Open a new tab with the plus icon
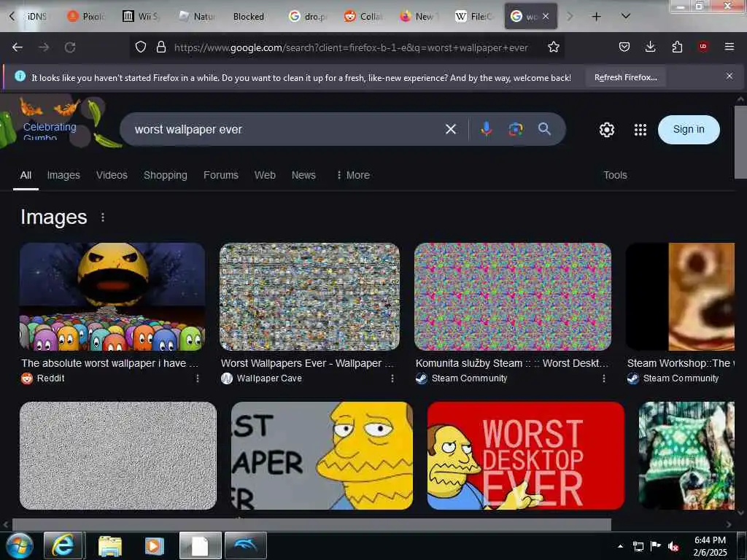Image resolution: width=747 pixels, height=560 pixels. (596, 17)
